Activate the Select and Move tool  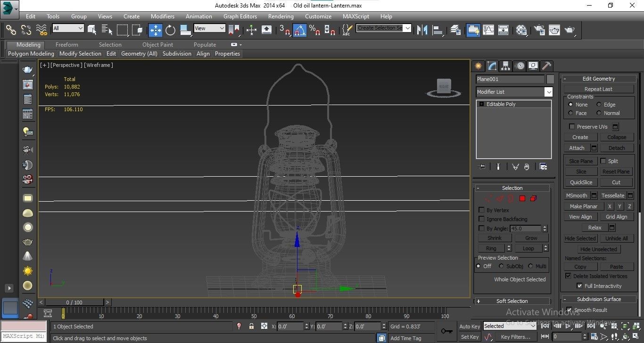[x=155, y=30]
